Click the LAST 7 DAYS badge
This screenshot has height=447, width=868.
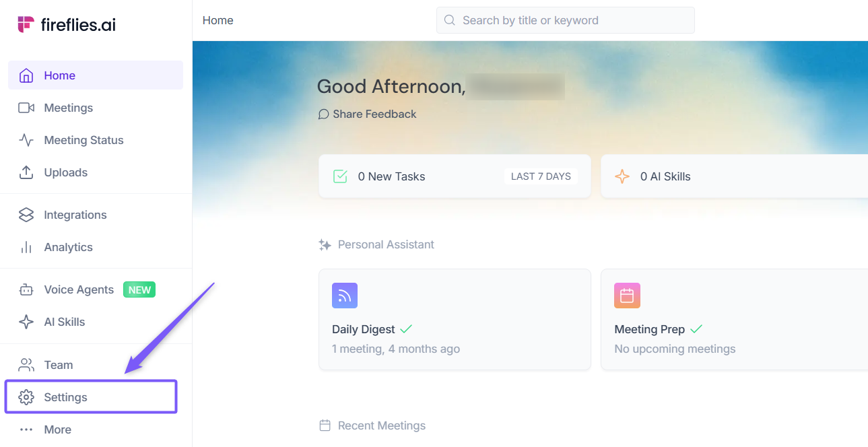(x=541, y=176)
